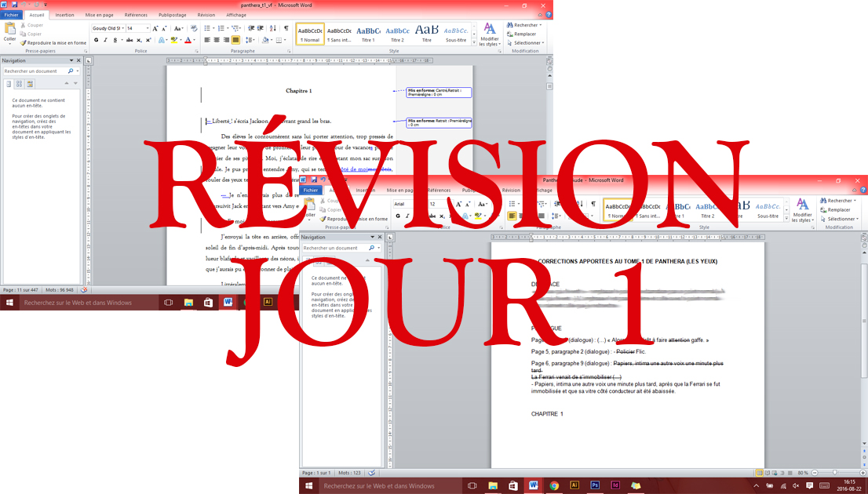Screen dimensions: 868x494
Task: Click decrease indent icon in panthera_t1_vf window
Action: 251,28
